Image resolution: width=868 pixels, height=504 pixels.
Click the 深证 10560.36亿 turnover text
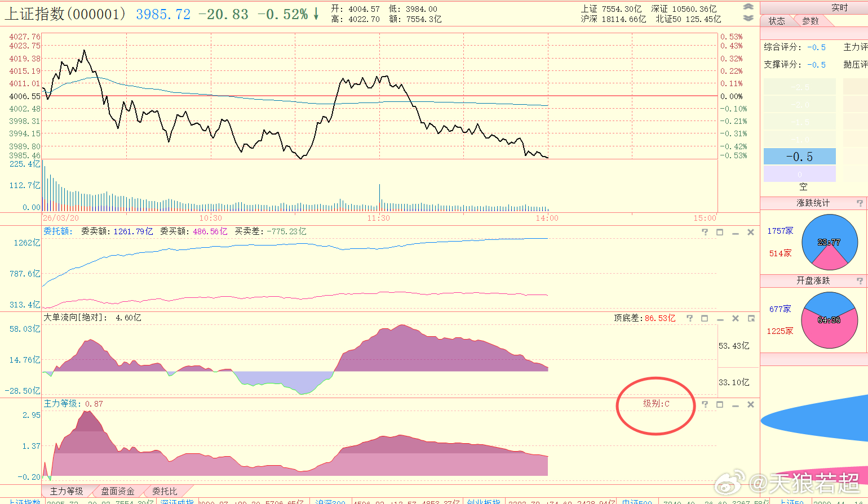point(684,9)
